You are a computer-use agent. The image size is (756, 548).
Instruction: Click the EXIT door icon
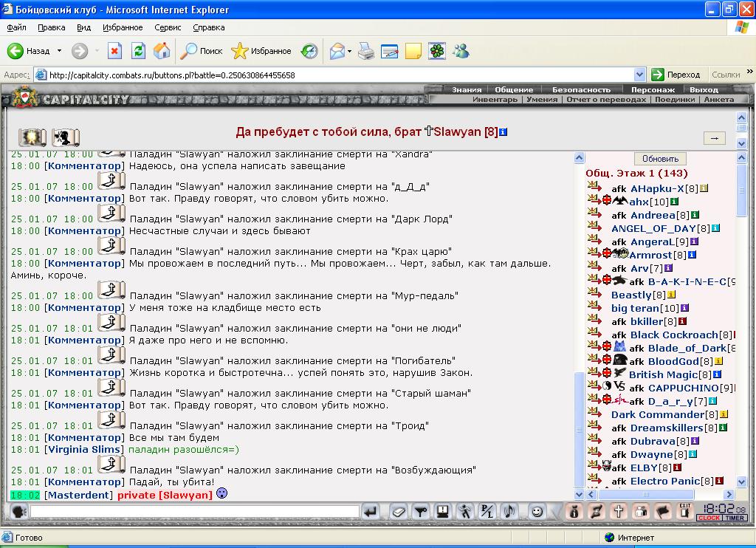685,511
